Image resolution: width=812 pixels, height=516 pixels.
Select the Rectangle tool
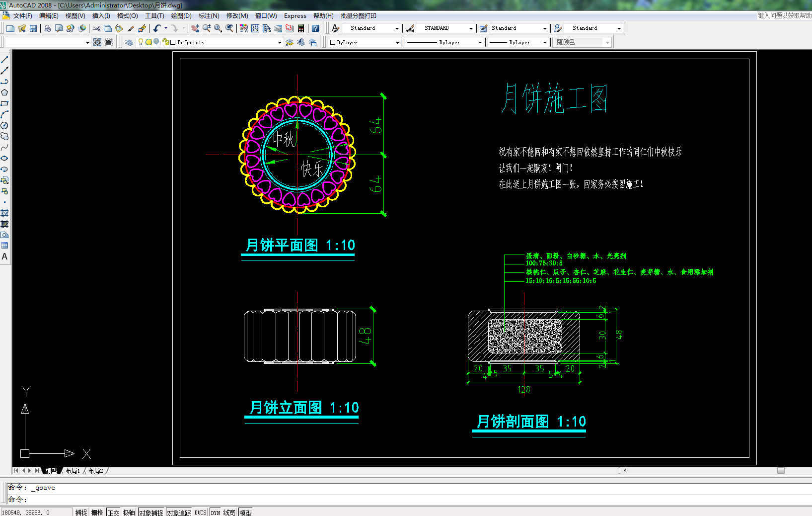tap(4, 103)
